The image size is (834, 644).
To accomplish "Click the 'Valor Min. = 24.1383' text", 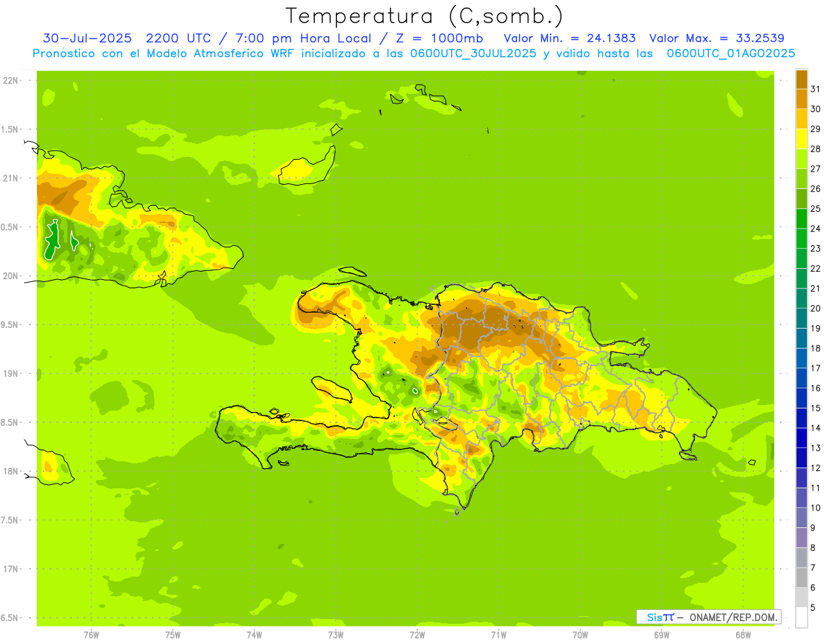I will (x=569, y=38).
